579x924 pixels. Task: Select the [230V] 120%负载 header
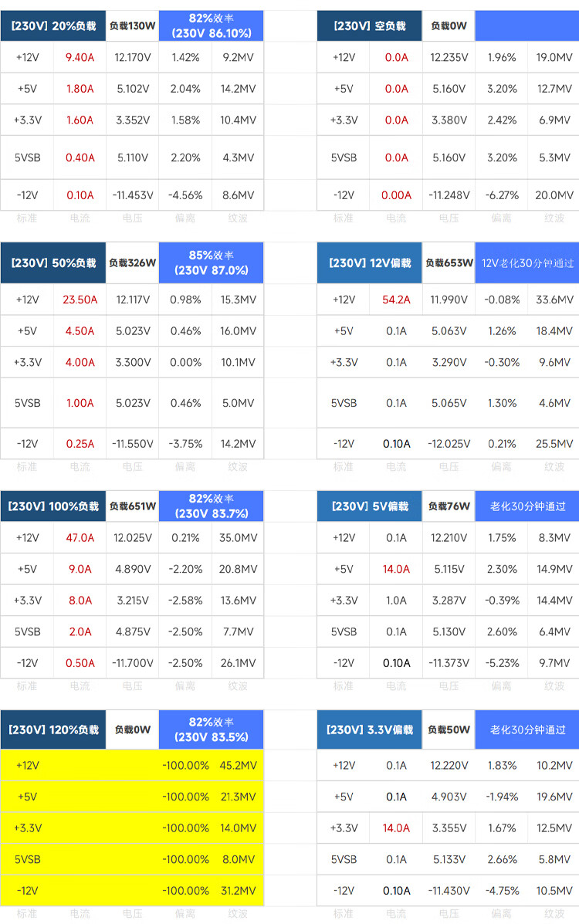pyautogui.click(x=53, y=729)
